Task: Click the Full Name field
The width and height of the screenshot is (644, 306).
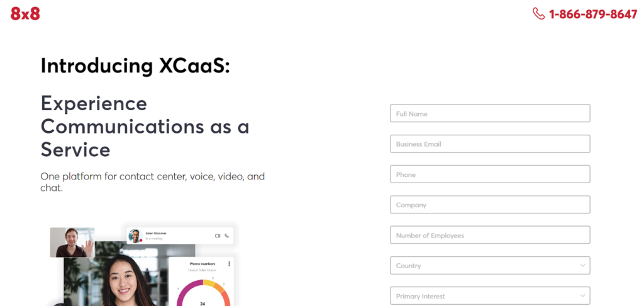Action: coord(489,113)
